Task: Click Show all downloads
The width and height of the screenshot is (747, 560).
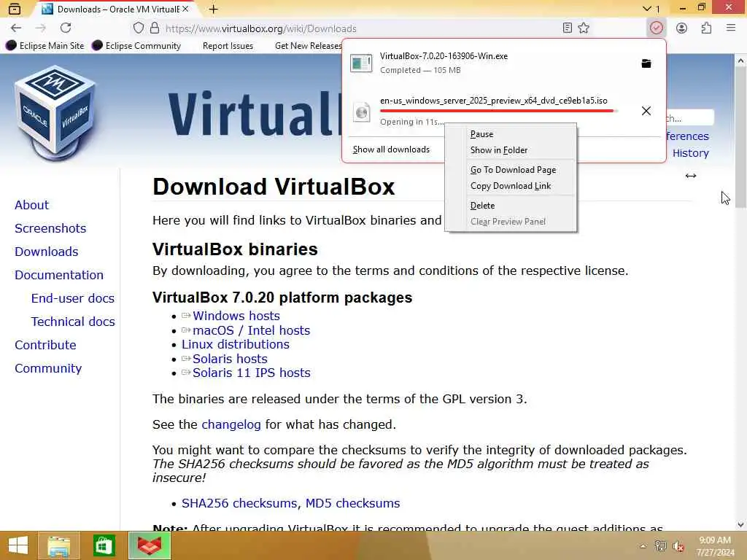Action: pos(391,149)
